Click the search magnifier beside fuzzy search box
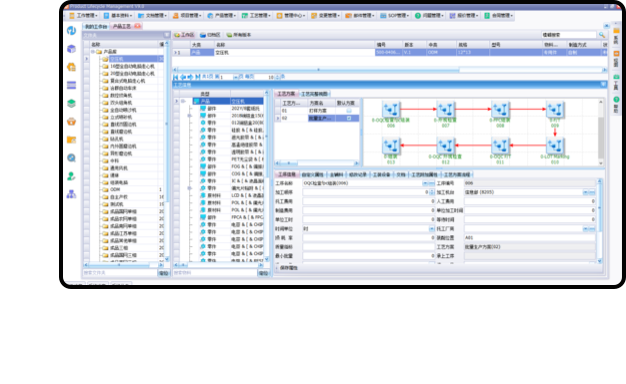This screenshot has width=626, height=384. [602, 35]
